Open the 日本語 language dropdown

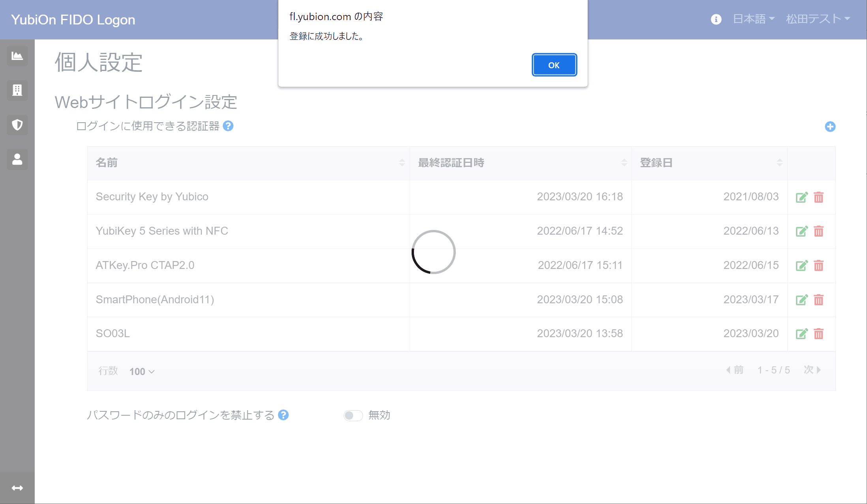[x=754, y=19]
